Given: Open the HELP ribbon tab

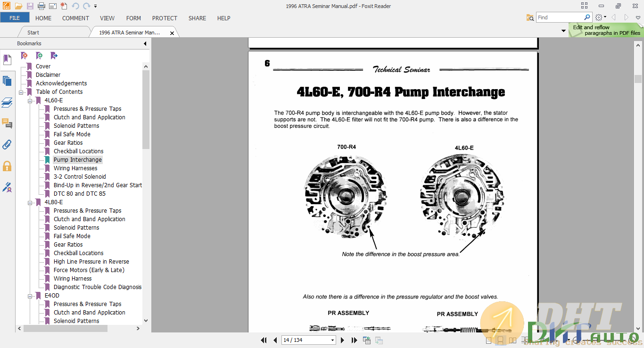Looking at the screenshot, I should click(x=223, y=18).
